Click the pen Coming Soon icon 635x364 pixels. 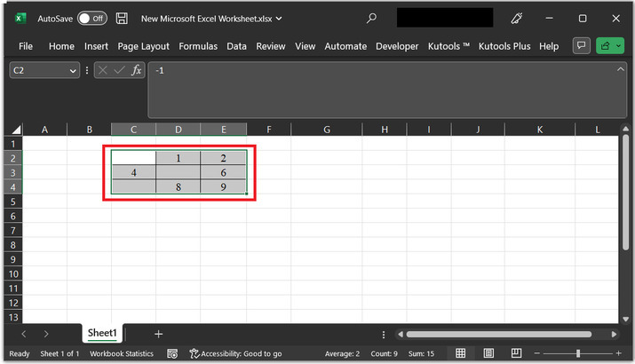(517, 19)
